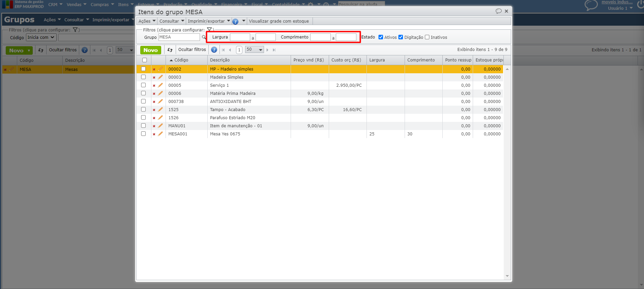Delete the MESA001 Mesa Yes 0675 item
This screenshot has height=289, width=644.
(x=154, y=134)
